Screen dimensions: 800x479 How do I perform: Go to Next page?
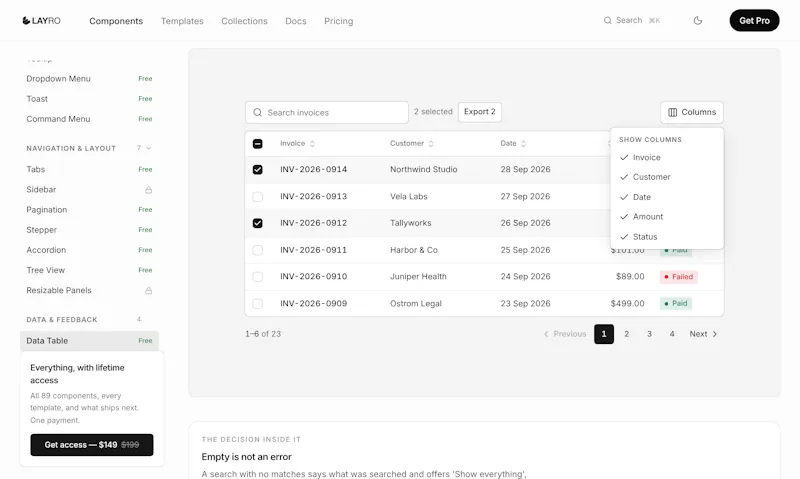click(x=704, y=334)
